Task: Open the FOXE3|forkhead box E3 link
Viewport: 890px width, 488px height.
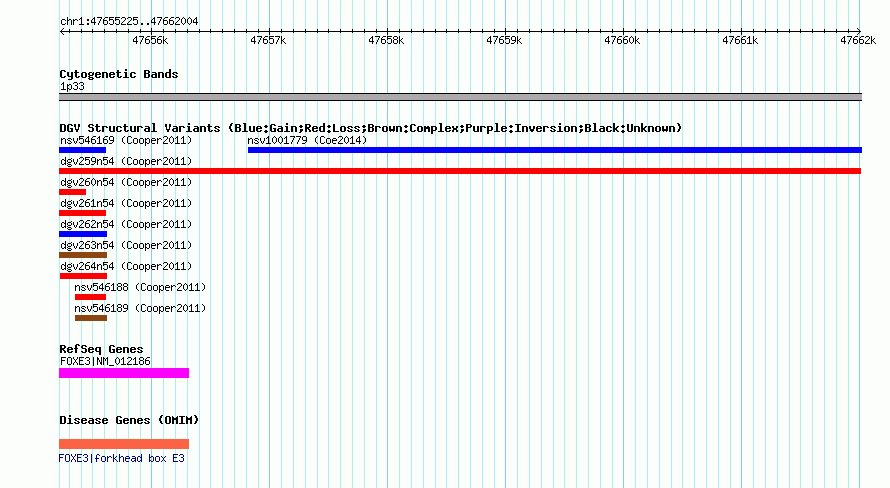Action: point(121,458)
